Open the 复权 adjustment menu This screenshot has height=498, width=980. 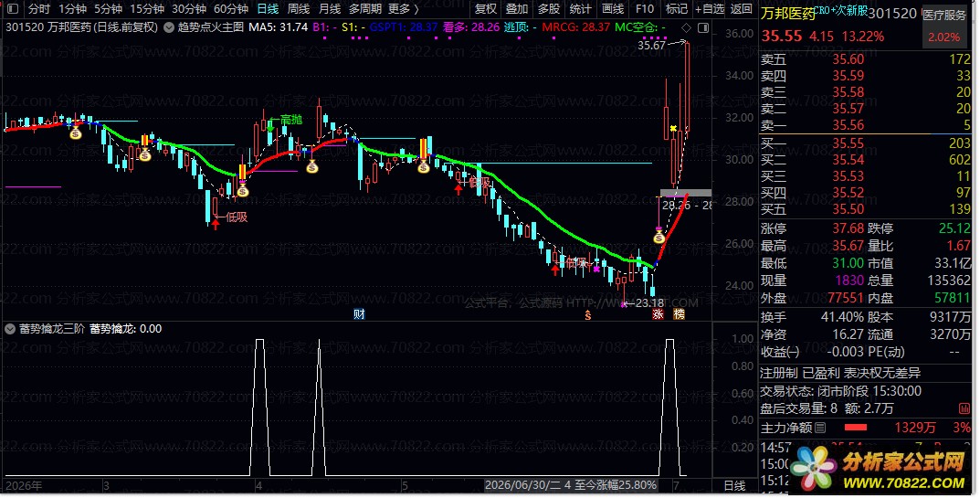click(x=486, y=9)
